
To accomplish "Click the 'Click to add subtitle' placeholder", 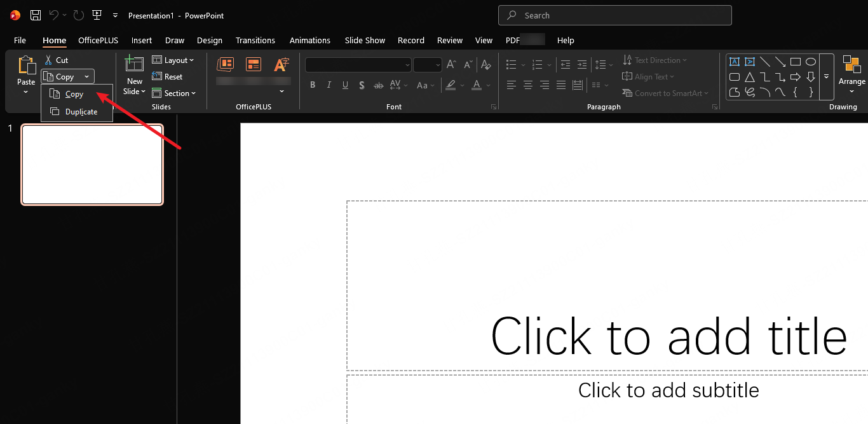I will (668, 390).
